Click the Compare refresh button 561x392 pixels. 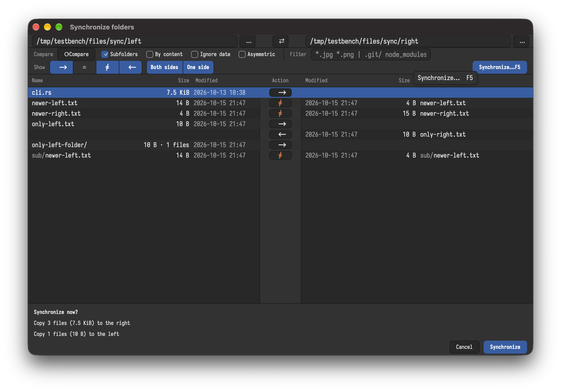click(x=76, y=54)
